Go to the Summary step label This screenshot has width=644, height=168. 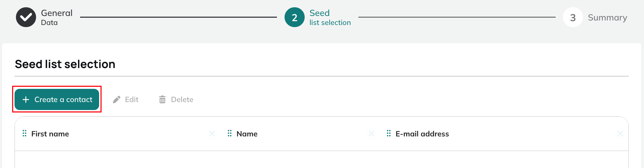608,18
